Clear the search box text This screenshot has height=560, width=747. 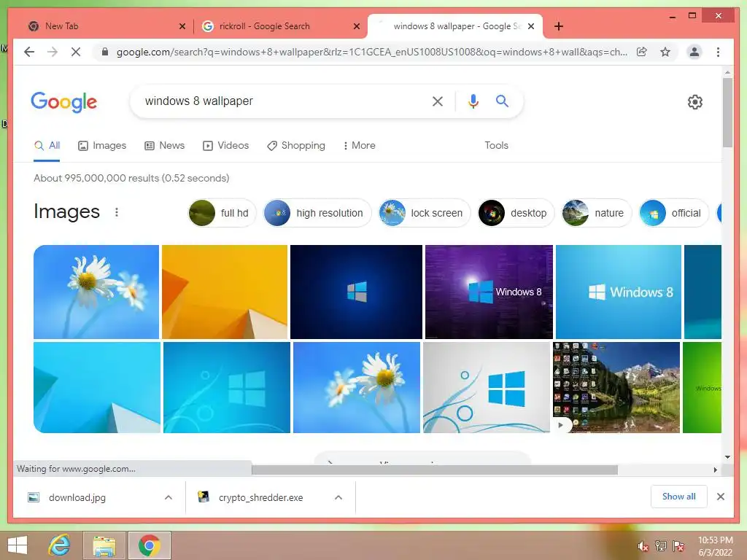point(438,101)
